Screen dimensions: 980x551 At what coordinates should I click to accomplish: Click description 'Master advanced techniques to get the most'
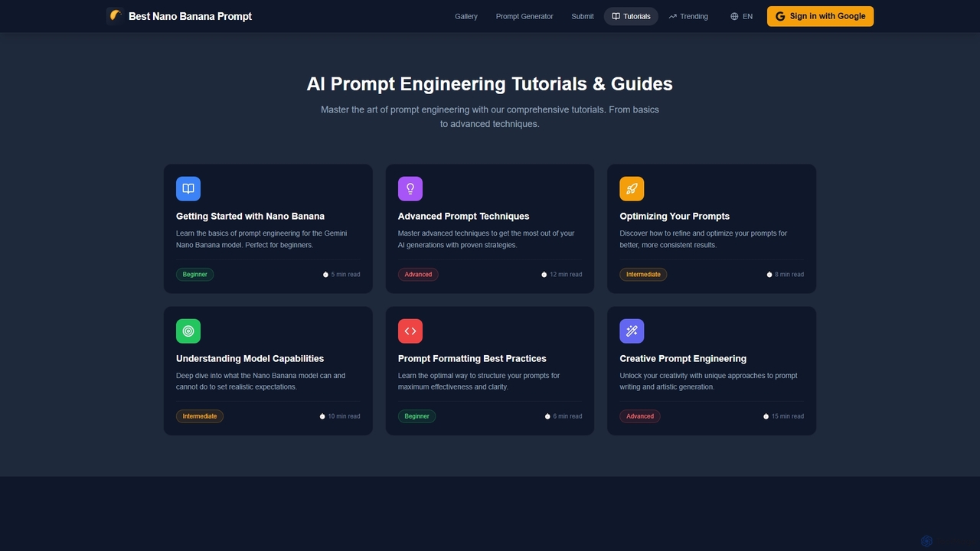[486, 239]
